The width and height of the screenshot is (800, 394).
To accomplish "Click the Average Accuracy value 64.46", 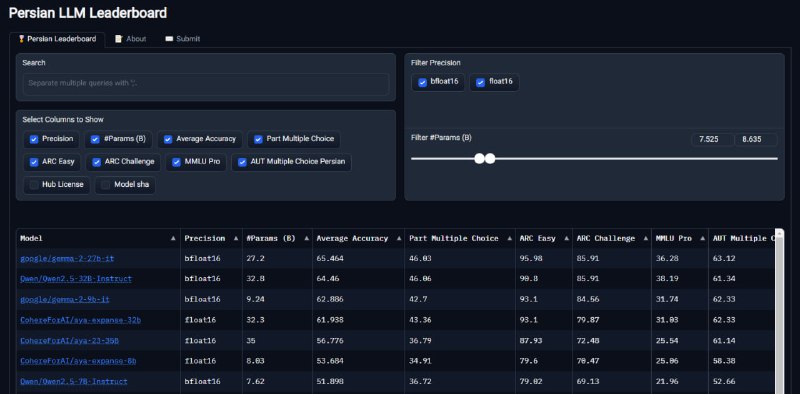I will point(328,279).
